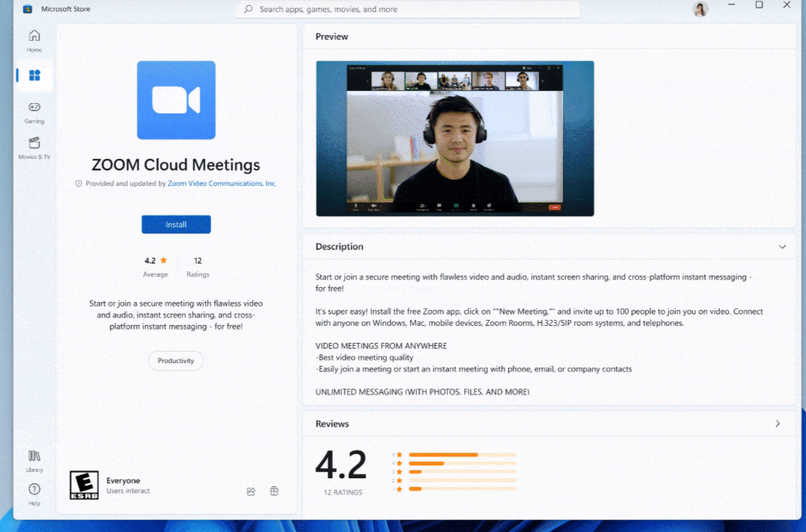Click the share icon

251,491
